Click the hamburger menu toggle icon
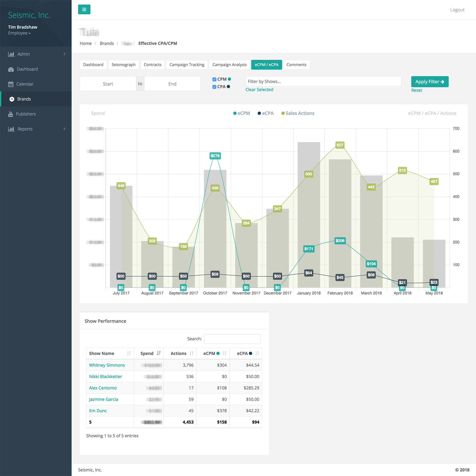 [84, 10]
